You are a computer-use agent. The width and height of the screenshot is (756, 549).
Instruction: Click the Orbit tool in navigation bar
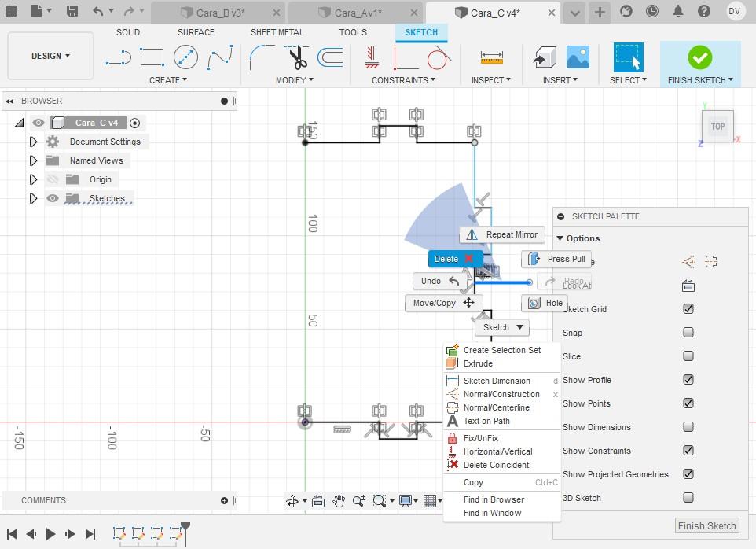click(292, 501)
